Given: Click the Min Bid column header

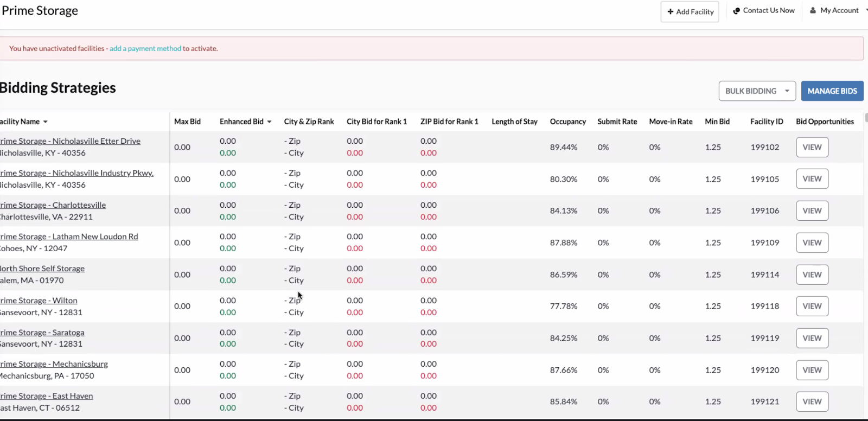Looking at the screenshot, I should 717,122.
